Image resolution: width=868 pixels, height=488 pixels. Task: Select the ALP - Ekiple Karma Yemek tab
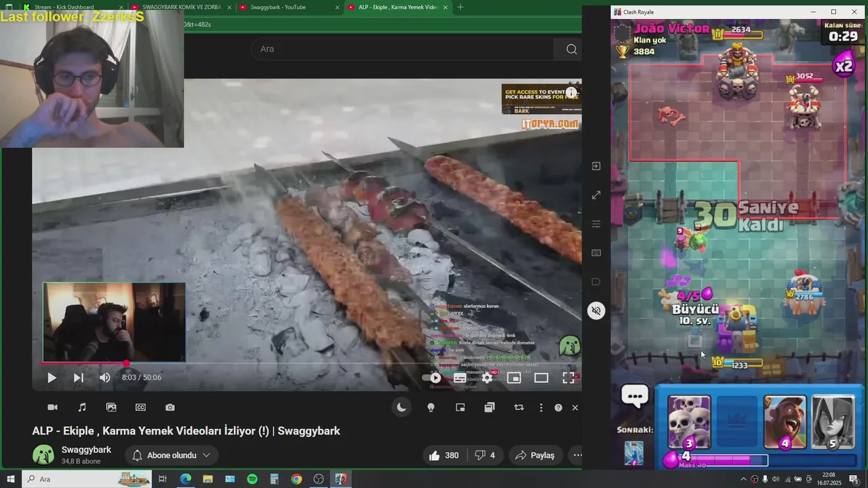click(397, 7)
